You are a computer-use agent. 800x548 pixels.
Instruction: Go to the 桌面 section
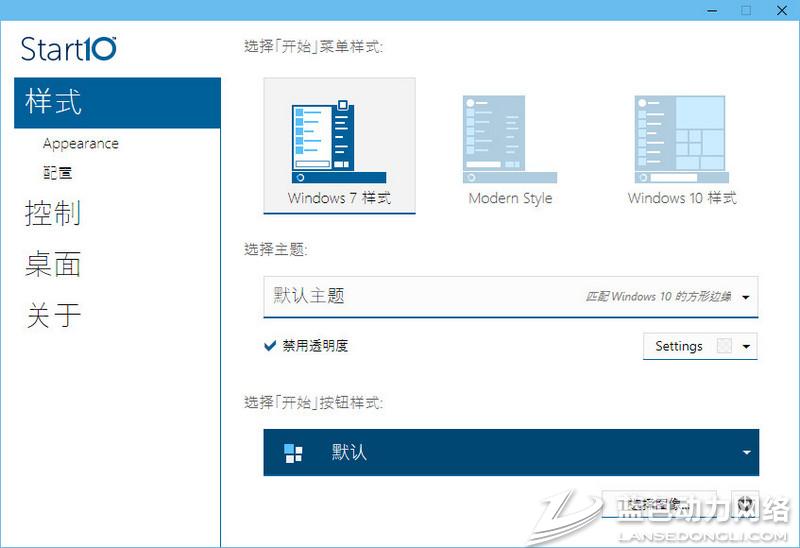pos(53,264)
